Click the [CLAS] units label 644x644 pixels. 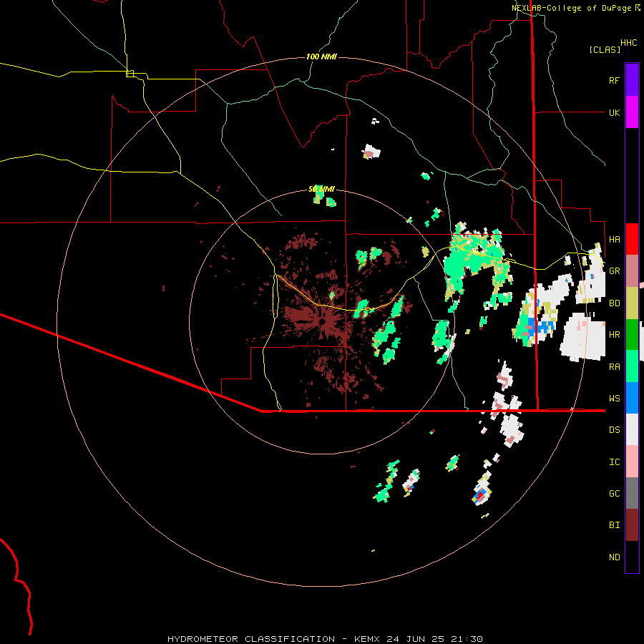coord(605,50)
